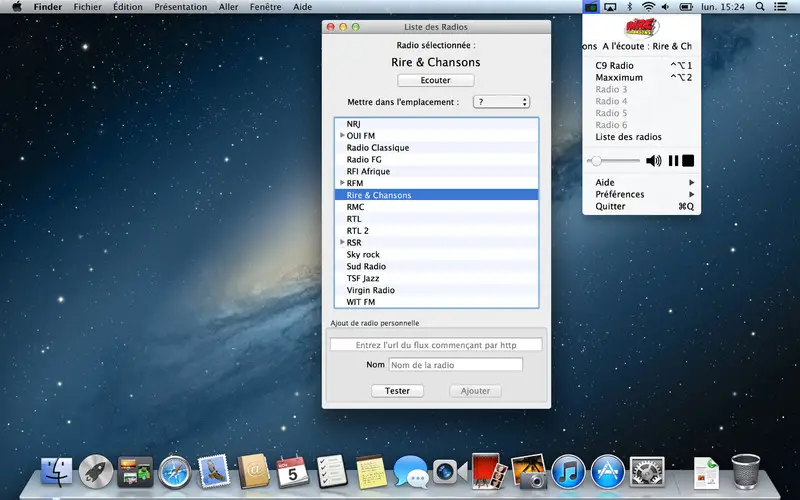800x500 pixels.
Task: Open Contacts address book in Dock
Action: [x=253, y=471]
